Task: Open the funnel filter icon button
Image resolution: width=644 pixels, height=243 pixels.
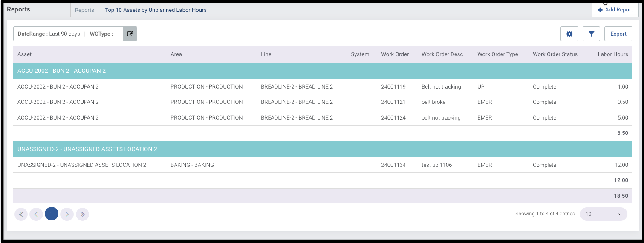Action: click(591, 34)
